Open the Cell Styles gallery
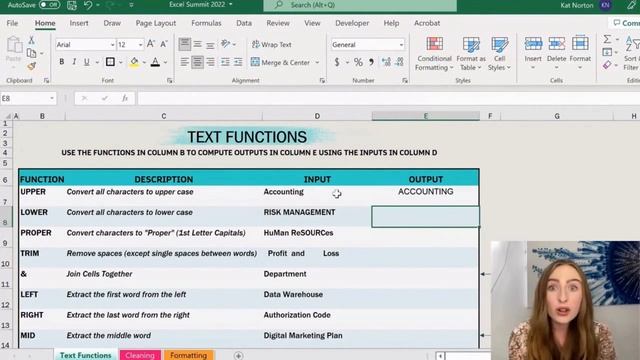640x360 pixels. click(499, 54)
